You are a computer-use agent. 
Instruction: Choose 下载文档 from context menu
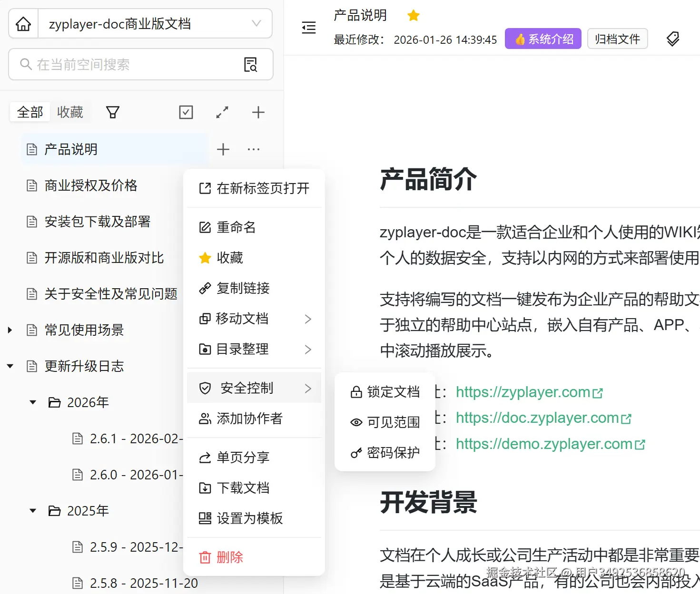click(x=254, y=488)
